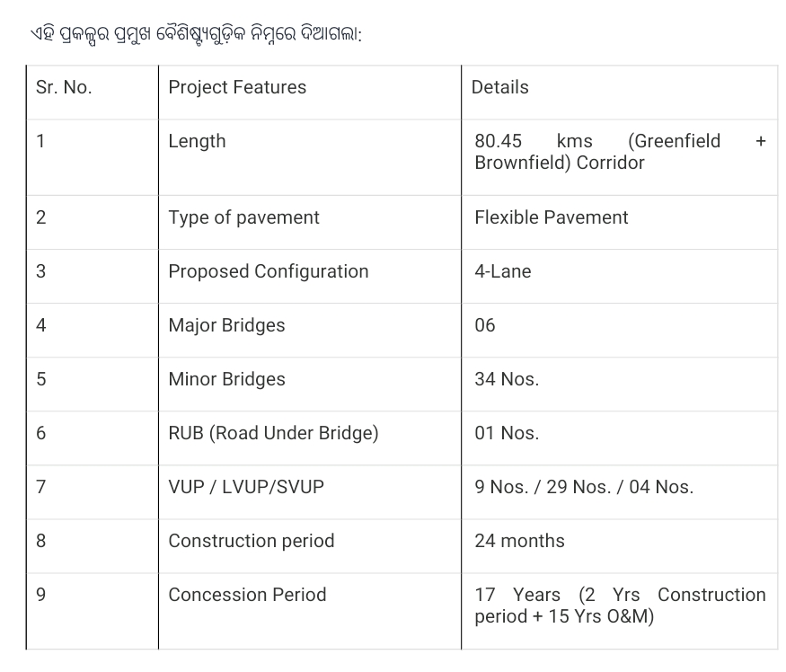Click the "06" major bridges value
786x672 pixels.
(485, 325)
